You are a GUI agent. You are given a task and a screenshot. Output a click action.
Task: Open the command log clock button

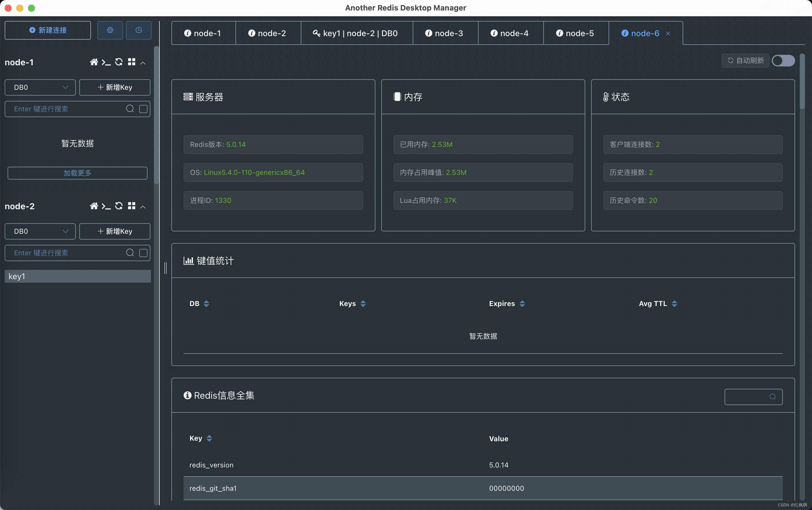click(139, 30)
